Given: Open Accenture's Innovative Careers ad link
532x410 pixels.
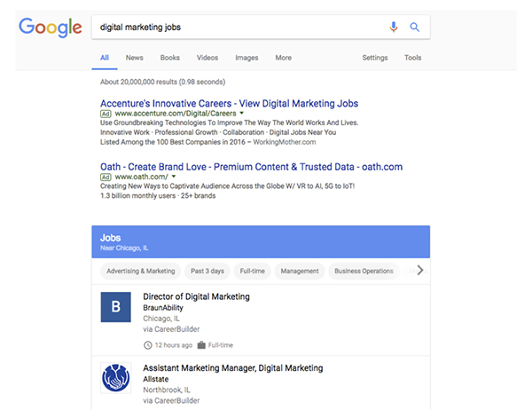Looking at the screenshot, I should 227,101.
